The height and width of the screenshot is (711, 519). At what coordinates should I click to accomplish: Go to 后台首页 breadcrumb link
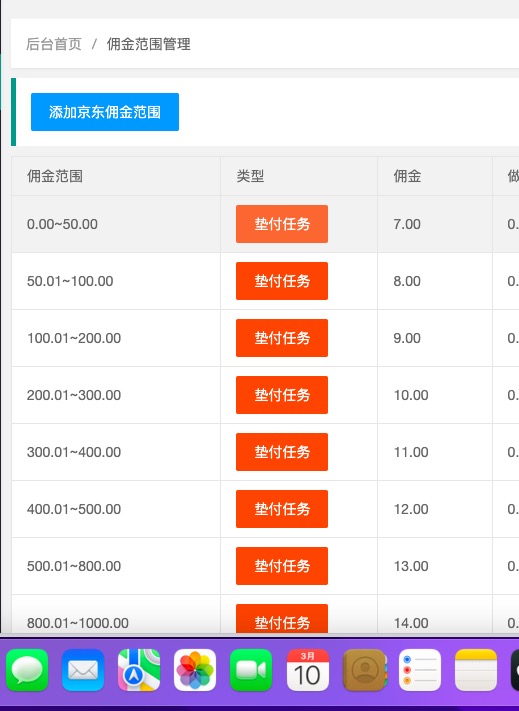pyautogui.click(x=54, y=44)
